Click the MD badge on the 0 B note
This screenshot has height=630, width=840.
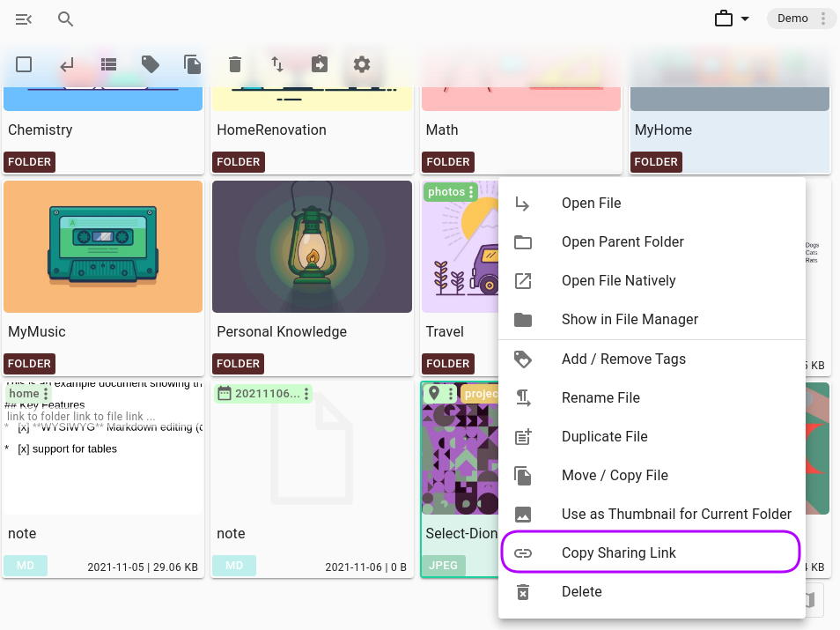234,566
